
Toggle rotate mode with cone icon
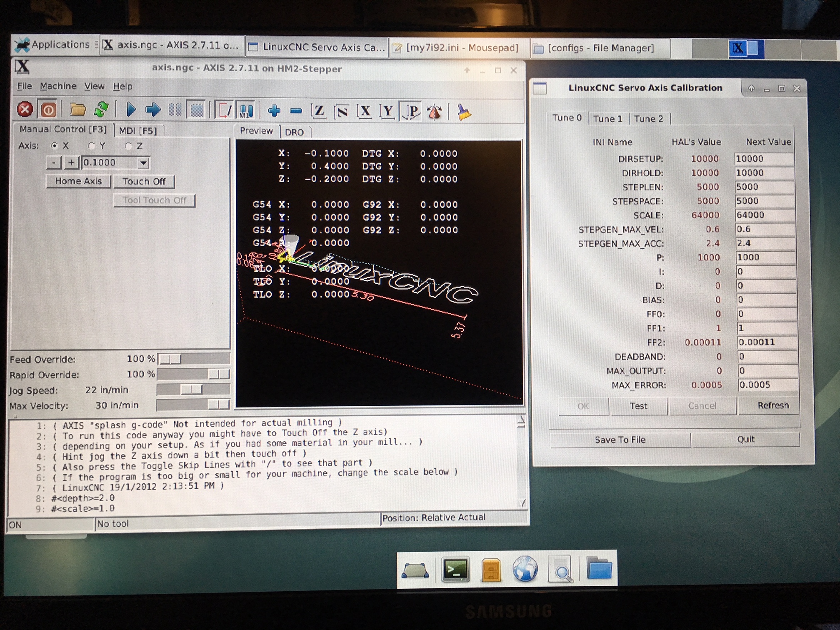click(x=435, y=112)
